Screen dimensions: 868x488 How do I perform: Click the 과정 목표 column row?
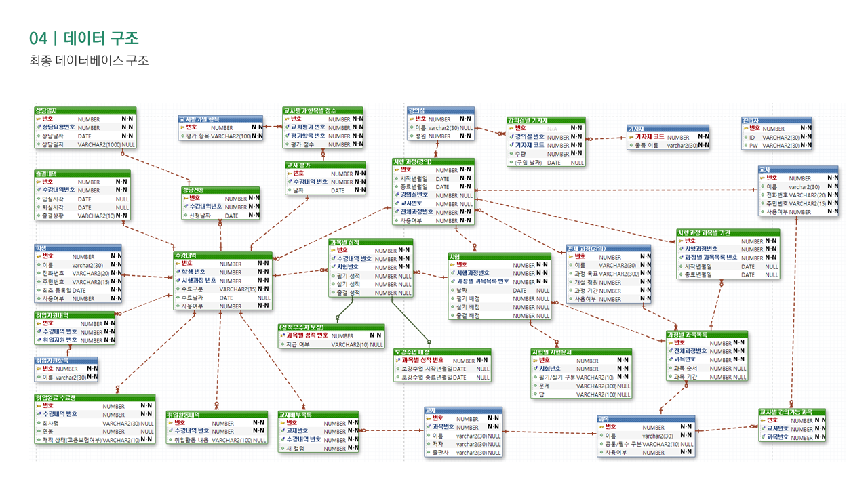tap(609, 274)
